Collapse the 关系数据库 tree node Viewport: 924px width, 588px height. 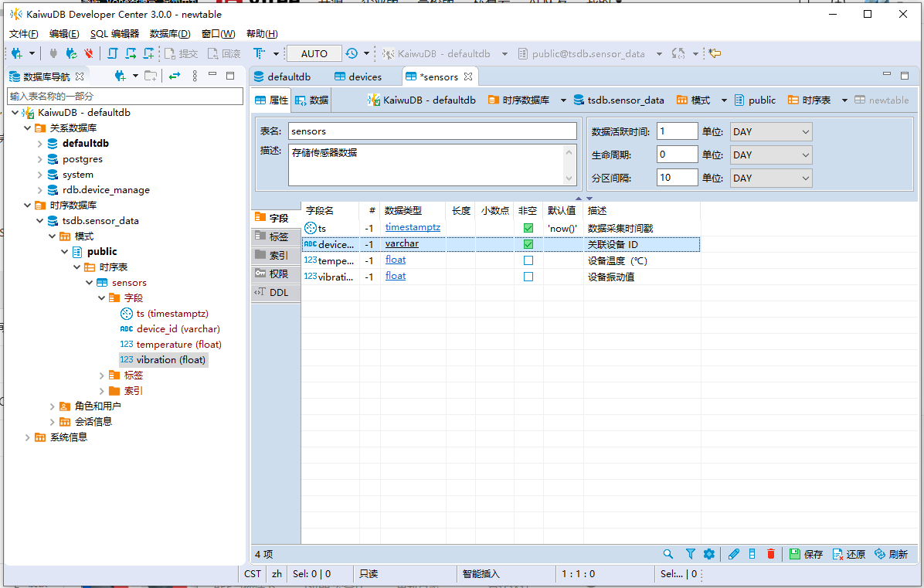27,127
